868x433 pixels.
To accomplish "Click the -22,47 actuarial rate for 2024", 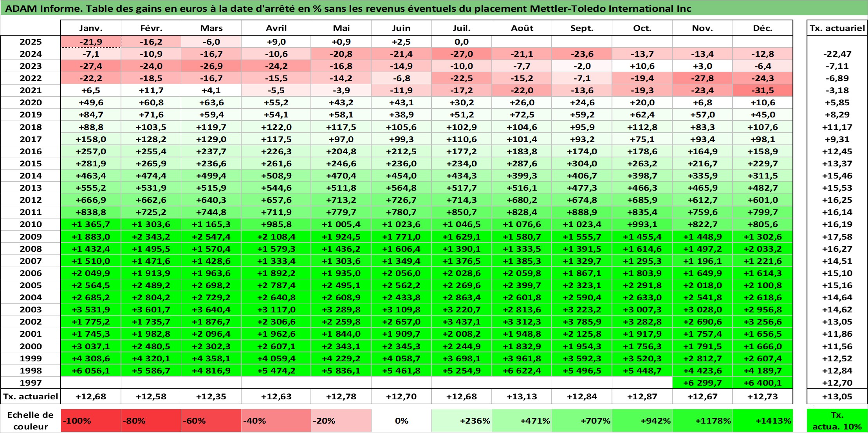I will [837, 54].
